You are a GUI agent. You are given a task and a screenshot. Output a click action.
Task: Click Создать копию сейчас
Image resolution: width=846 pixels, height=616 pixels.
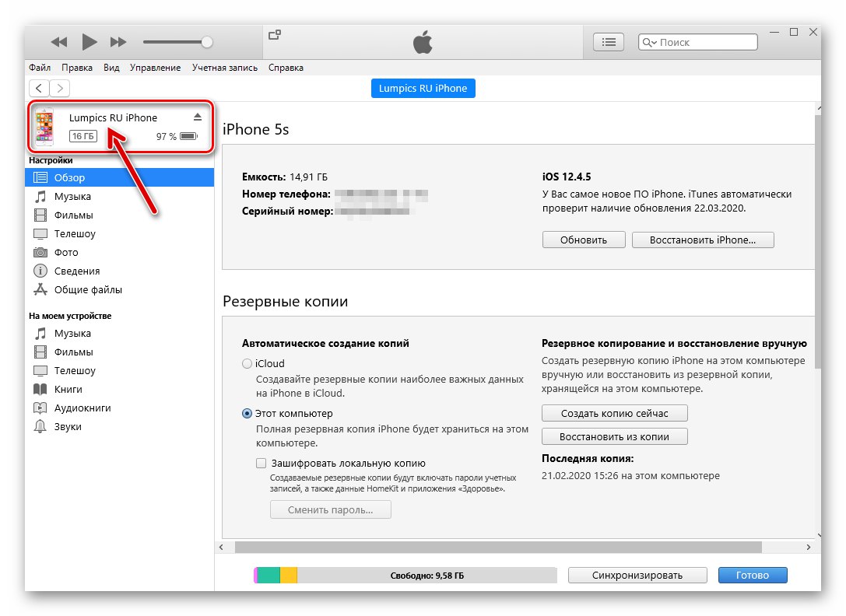[x=614, y=413]
